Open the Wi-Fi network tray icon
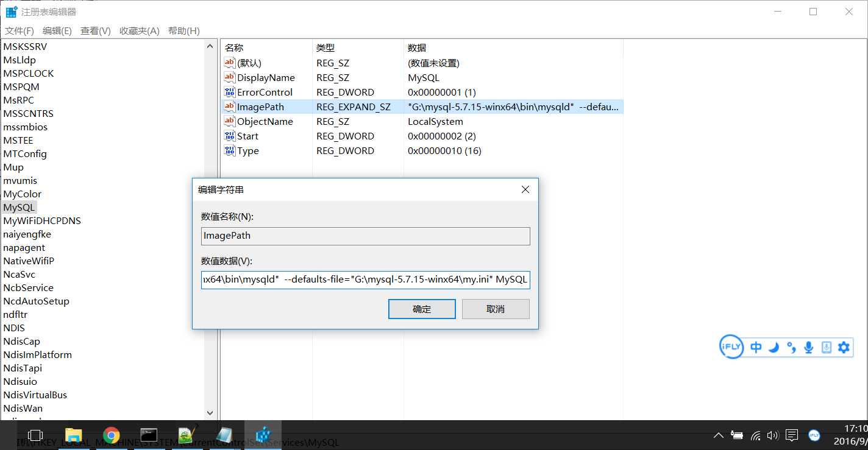Image resolution: width=868 pixels, height=450 pixels. click(756, 435)
